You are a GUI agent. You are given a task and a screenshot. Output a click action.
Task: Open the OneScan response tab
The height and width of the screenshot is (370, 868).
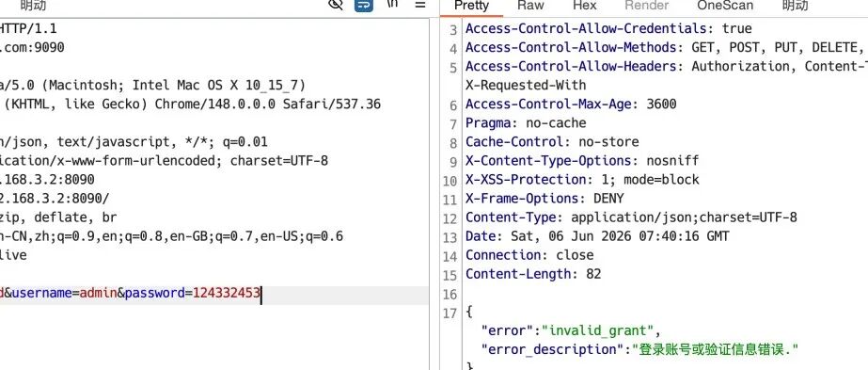[x=725, y=6]
